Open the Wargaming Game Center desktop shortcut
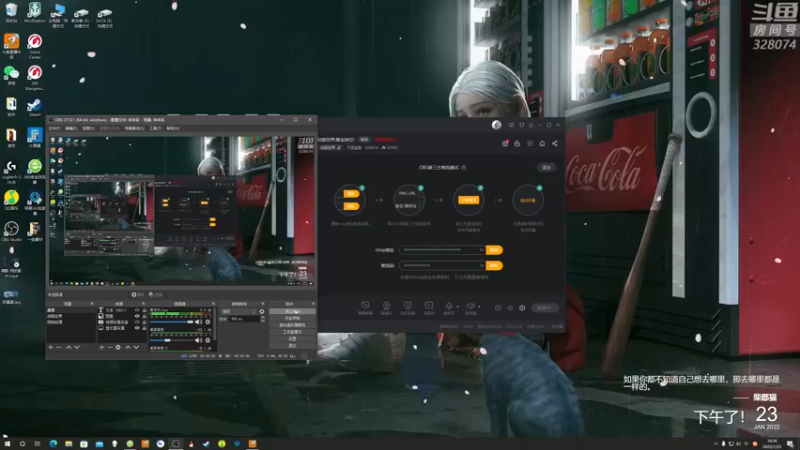Image resolution: width=800 pixels, height=450 pixels. 34,46
